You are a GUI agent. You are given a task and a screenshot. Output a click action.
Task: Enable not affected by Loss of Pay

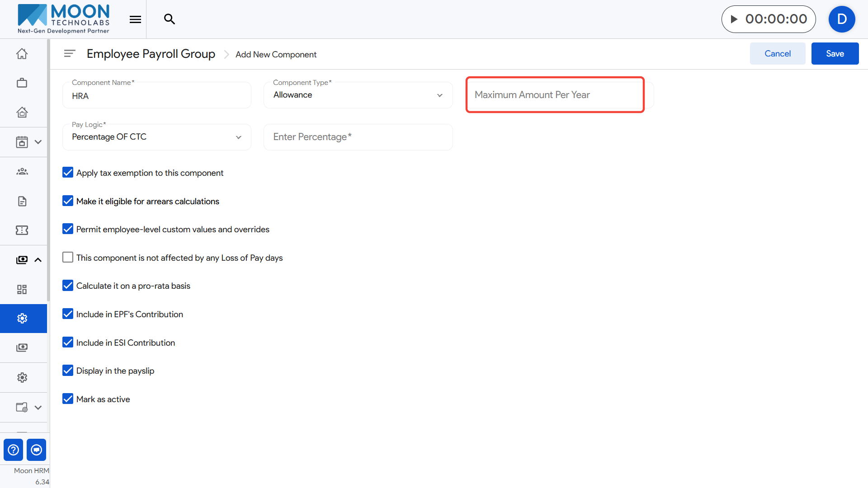tap(68, 258)
